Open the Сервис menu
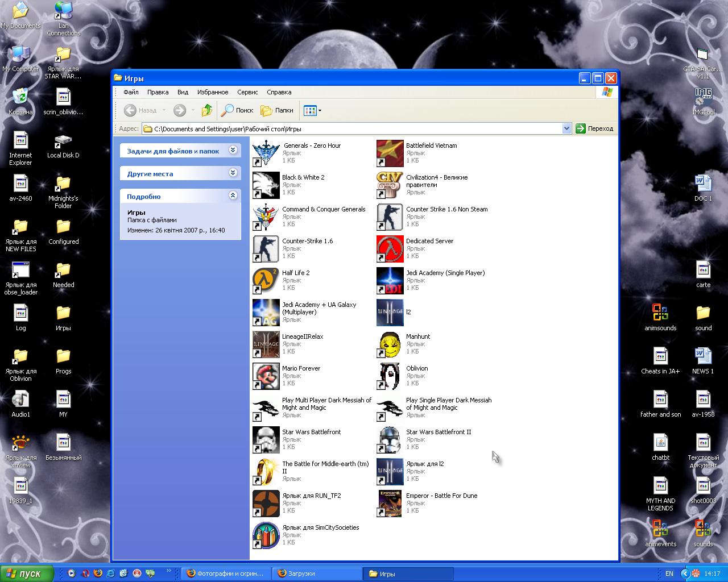 (x=247, y=92)
